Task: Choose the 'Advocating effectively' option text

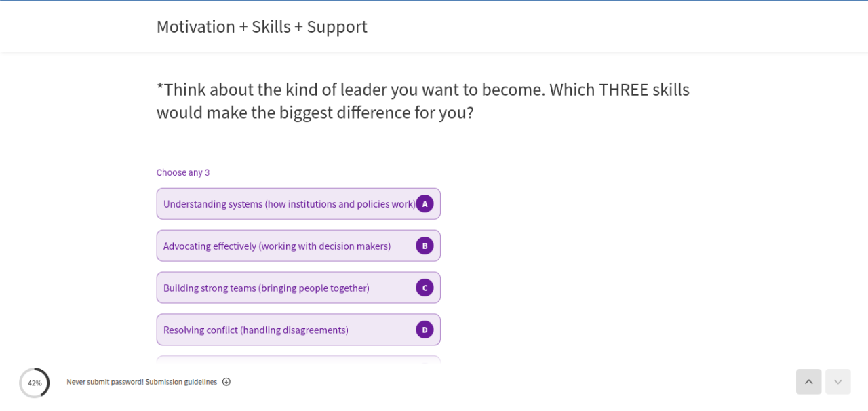Action: click(277, 246)
